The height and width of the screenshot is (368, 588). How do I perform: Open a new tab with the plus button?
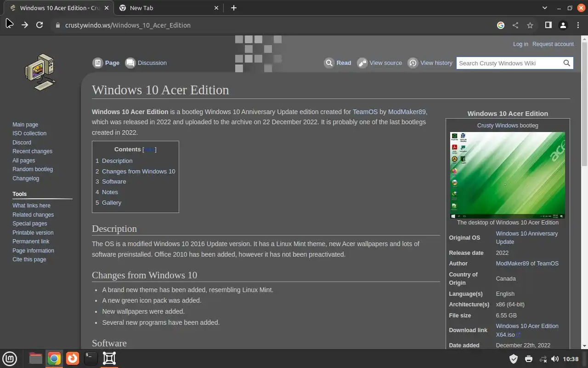234,8
